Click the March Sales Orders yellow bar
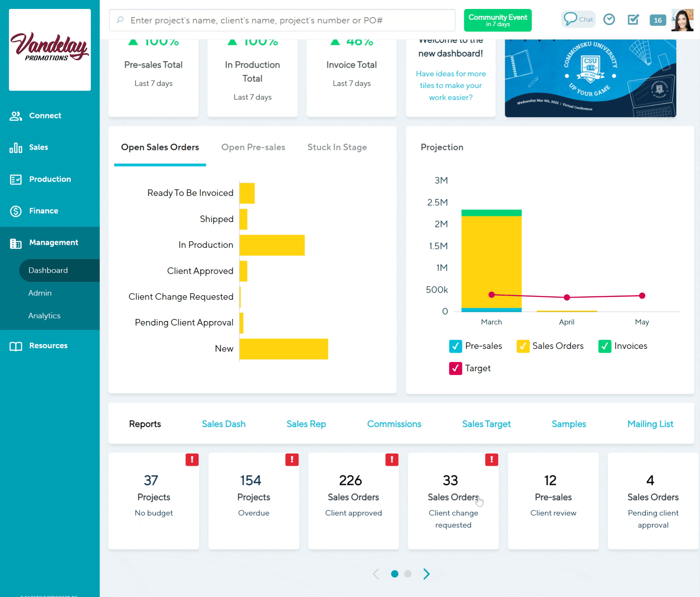 point(491,262)
